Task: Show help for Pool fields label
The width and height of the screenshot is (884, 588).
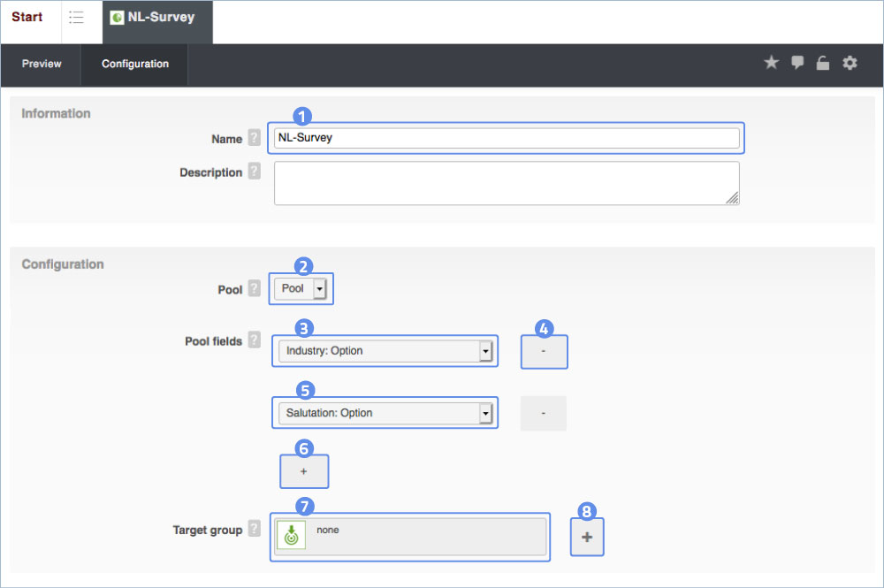Action: click(x=254, y=340)
